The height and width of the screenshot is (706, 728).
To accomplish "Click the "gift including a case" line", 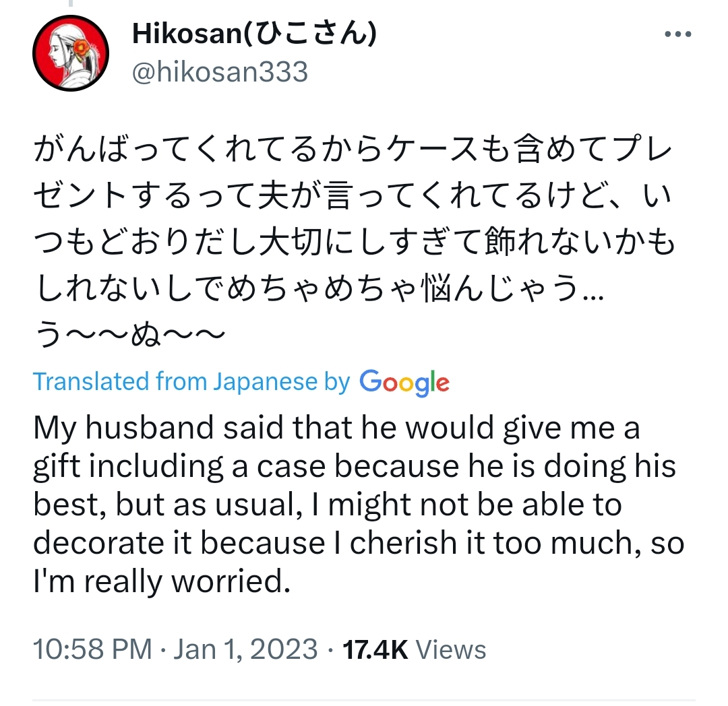I will pos(355,466).
